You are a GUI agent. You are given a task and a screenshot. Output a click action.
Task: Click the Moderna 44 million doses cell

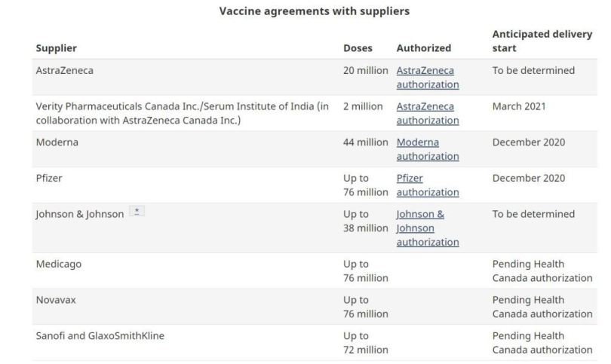[x=365, y=142]
